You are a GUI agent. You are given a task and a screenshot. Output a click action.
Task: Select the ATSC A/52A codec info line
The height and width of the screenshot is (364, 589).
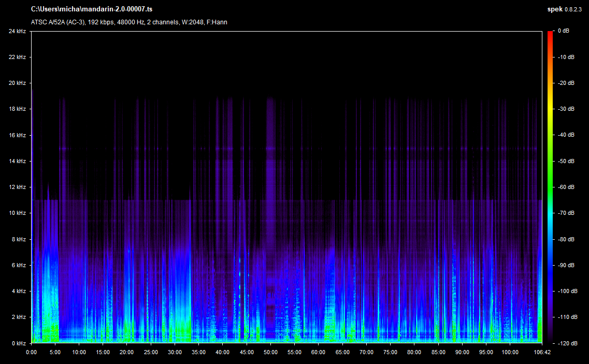tap(129, 22)
